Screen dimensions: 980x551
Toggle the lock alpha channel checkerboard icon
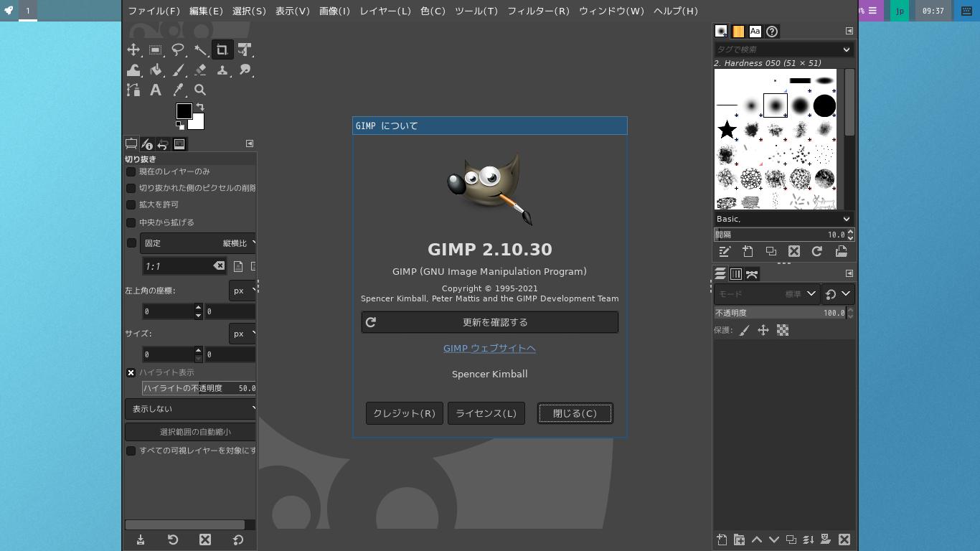(783, 330)
